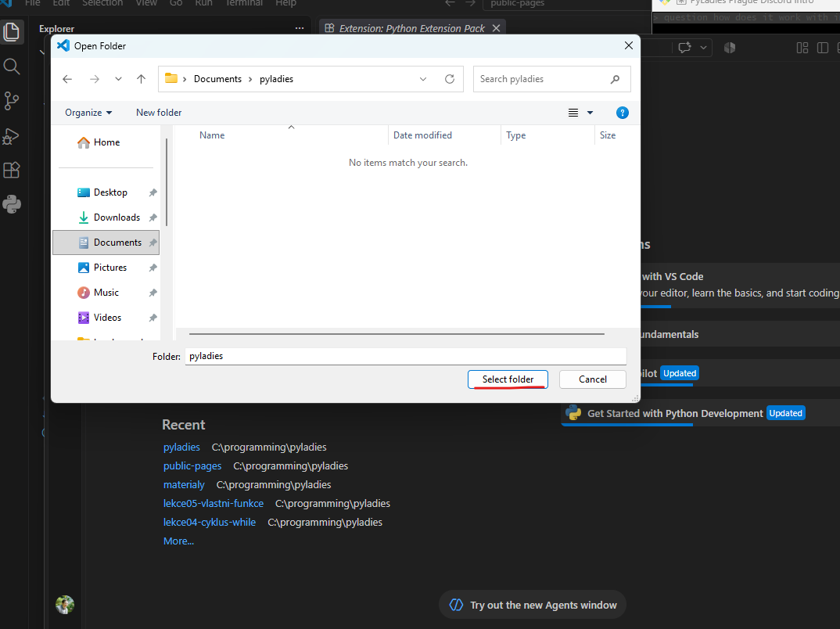This screenshot has height=629, width=840.
Task: Go up one folder level in dialog
Action: (x=141, y=79)
